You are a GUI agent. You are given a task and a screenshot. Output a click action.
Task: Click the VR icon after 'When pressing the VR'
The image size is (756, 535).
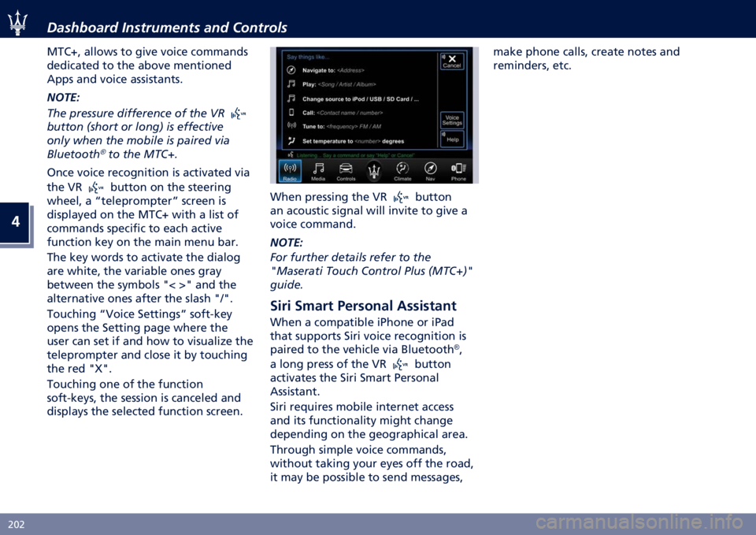tap(401, 197)
